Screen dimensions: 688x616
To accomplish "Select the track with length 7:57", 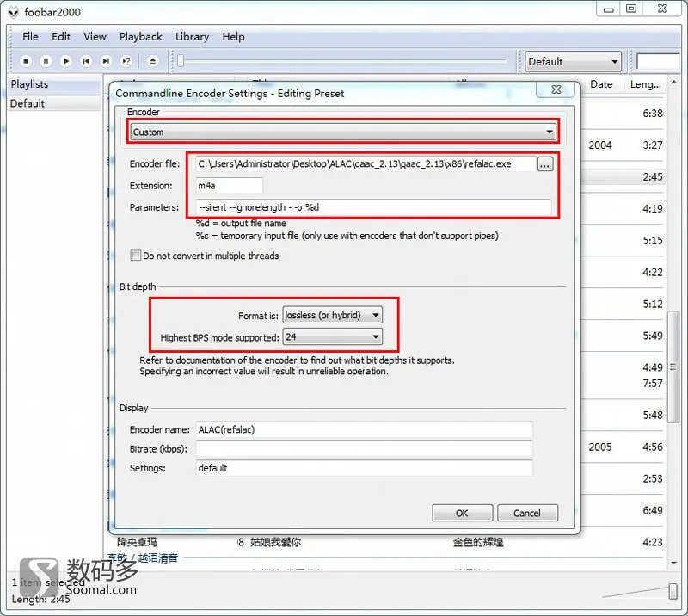I will coord(653,384).
